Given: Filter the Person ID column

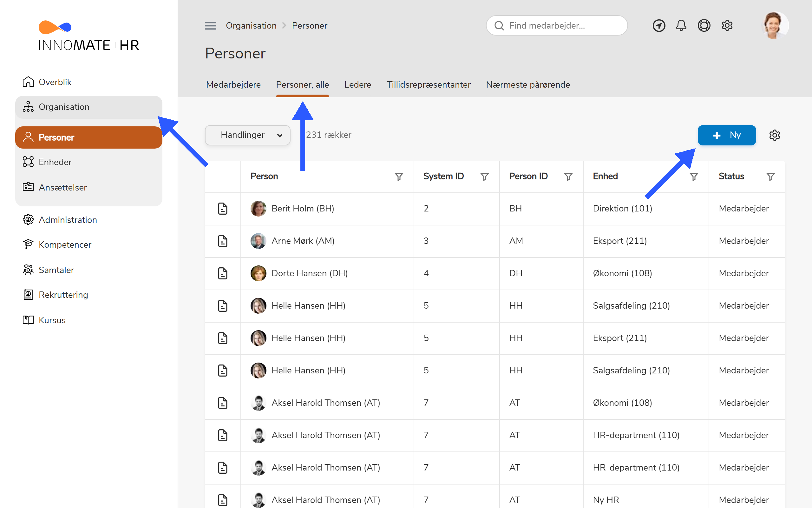Looking at the screenshot, I should coord(568,177).
